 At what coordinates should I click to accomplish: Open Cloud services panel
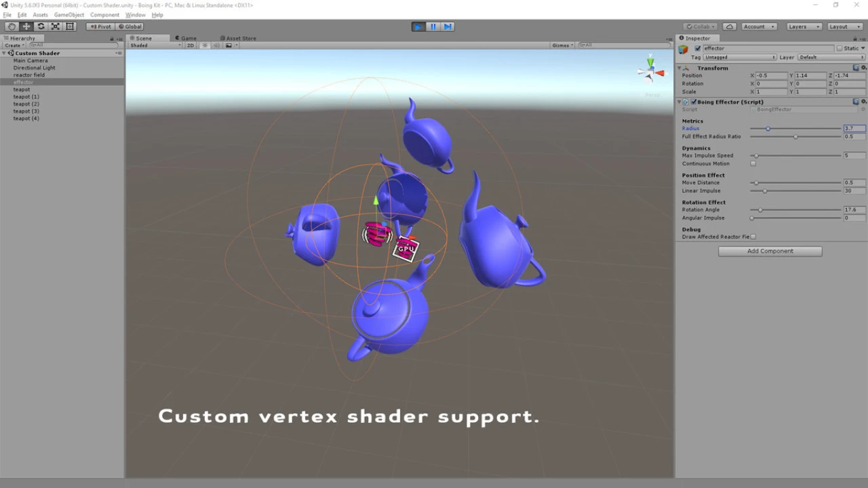[x=729, y=26]
